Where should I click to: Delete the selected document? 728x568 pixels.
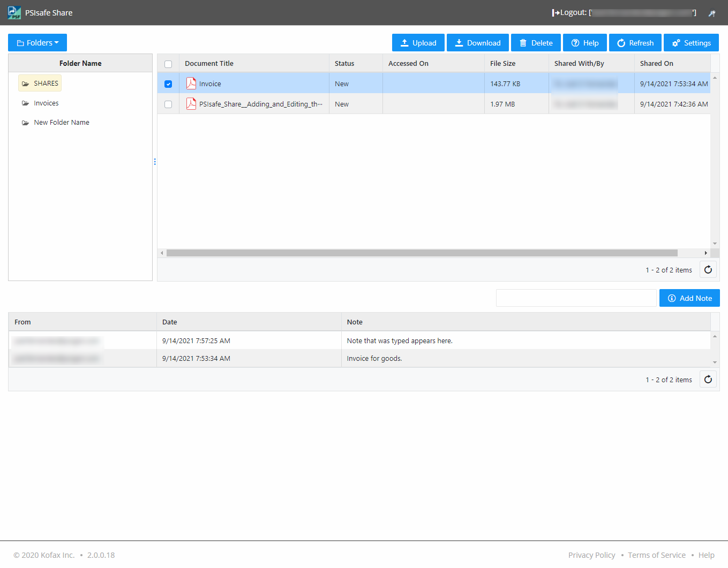(536, 43)
